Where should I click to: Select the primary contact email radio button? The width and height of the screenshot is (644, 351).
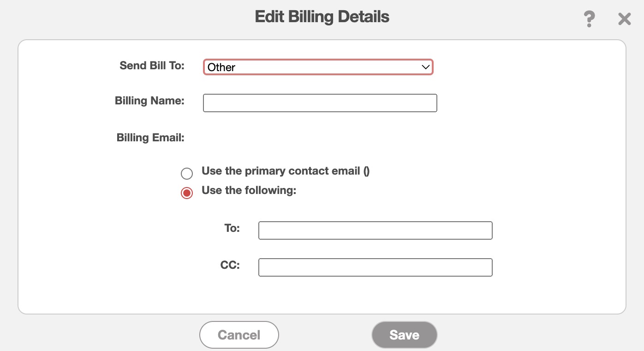click(x=187, y=174)
